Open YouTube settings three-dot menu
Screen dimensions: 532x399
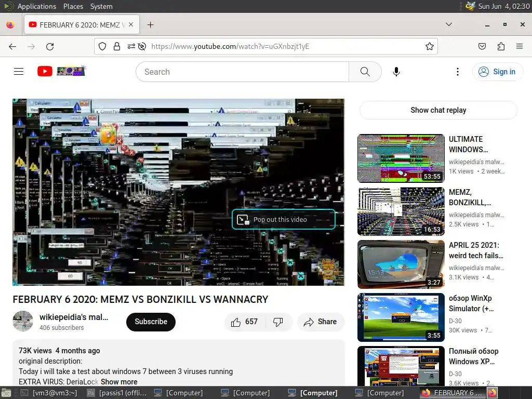458,72
